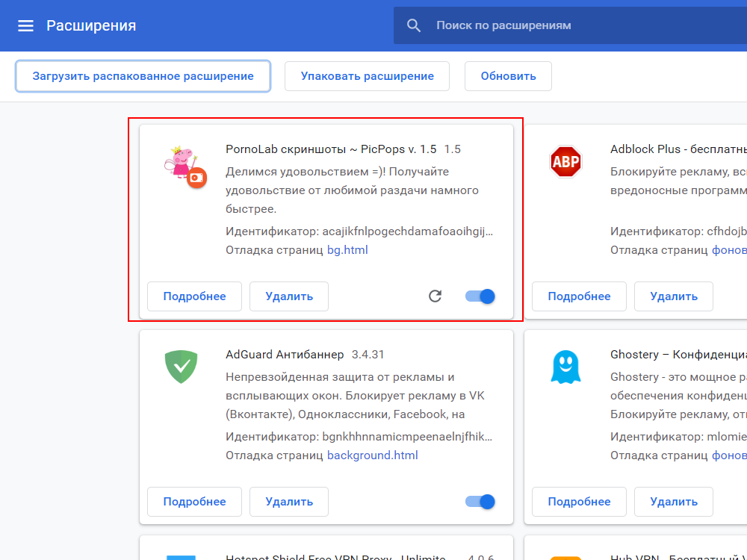This screenshot has height=560, width=747.
Task: Click the AdGuard green shield icon
Action: coord(181,367)
